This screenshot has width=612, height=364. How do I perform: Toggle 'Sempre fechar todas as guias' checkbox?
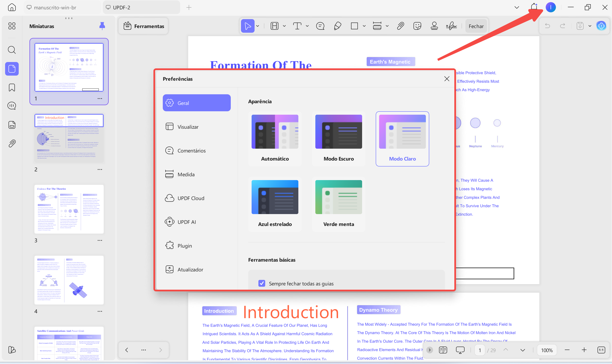tap(262, 283)
